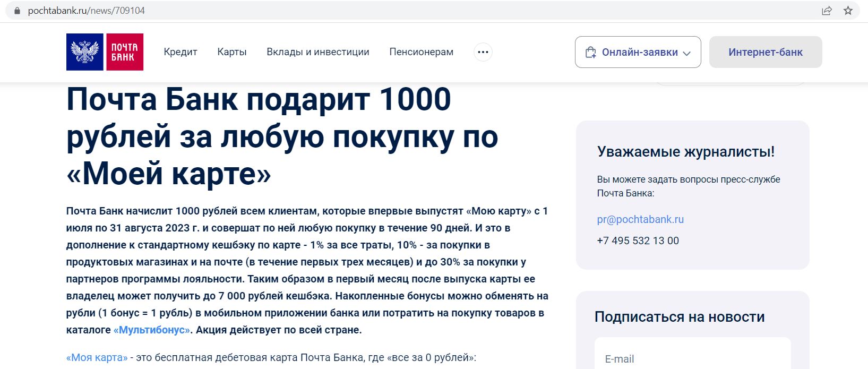Click the pr@pochtabank.ru email link
Viewport: 868px width, 369px height.
coord(640,219)
